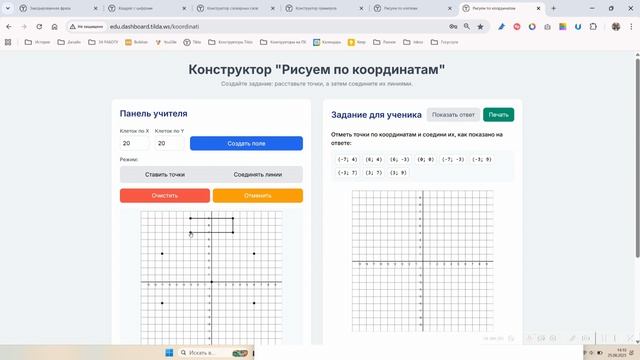
Task: Click the (3; 7) coordinate chip
Action: point(373,173)
